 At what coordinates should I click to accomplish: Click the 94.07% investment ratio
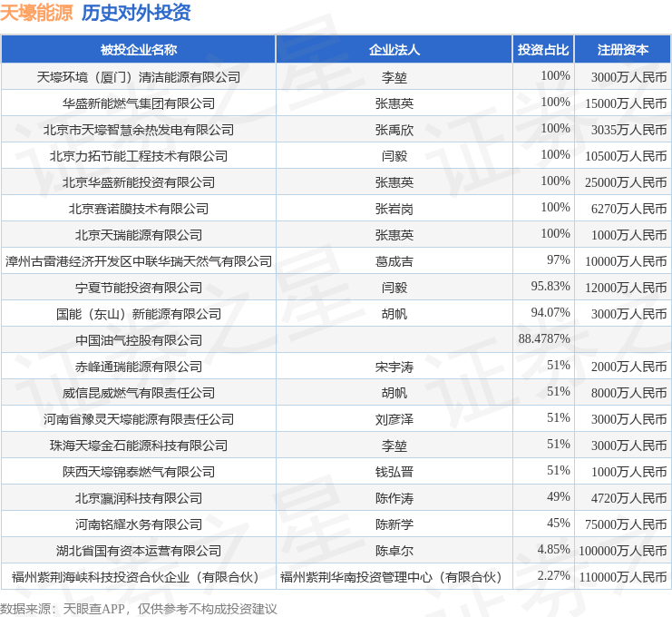point(550,312)
